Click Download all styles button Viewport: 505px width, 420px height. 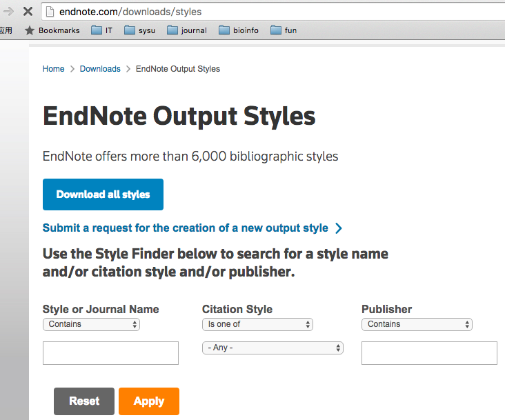click(103, 194)
